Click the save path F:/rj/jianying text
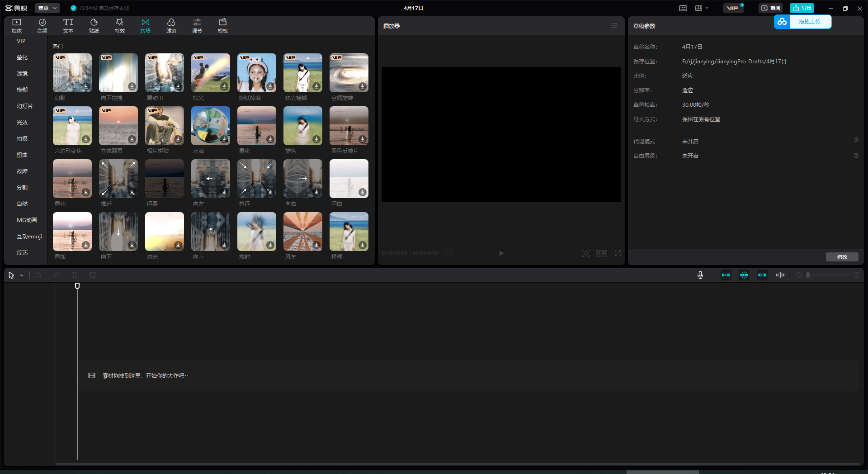 tap(734, 62)
